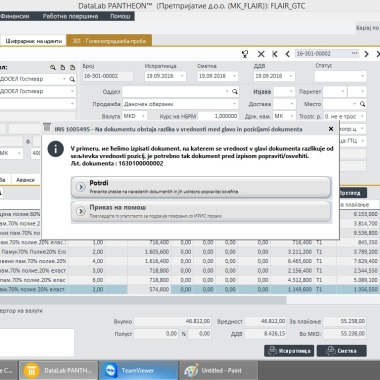Open the Сметка date dropdown
The image size is (380, 380).
[x=234, y=76]
